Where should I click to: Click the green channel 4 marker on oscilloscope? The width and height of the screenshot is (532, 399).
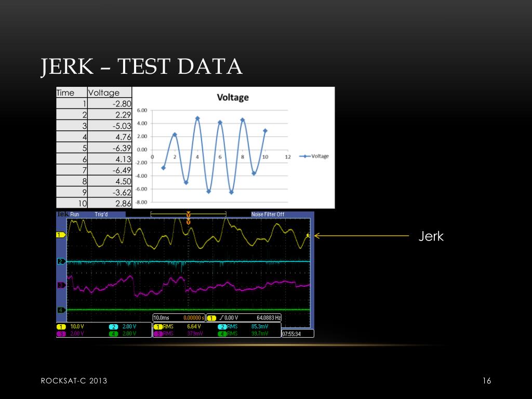coord(61,310)
